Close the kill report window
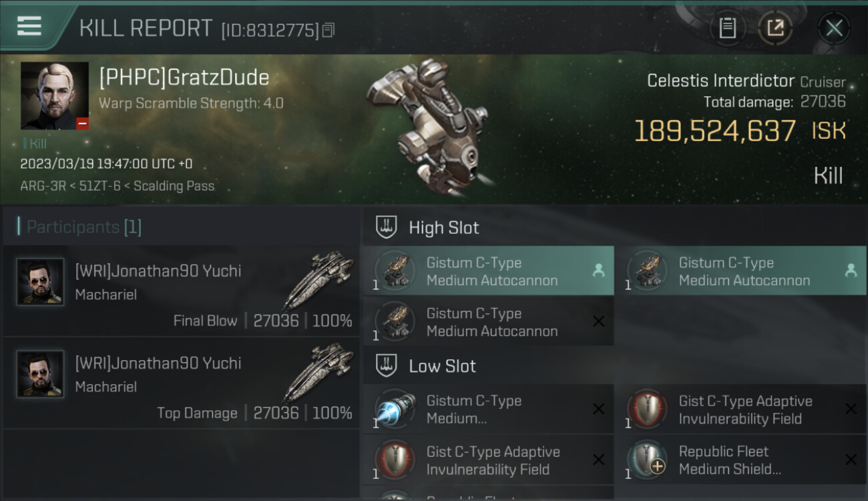The width and height of the screenshot is (868, 501). (x=834, y=28)
